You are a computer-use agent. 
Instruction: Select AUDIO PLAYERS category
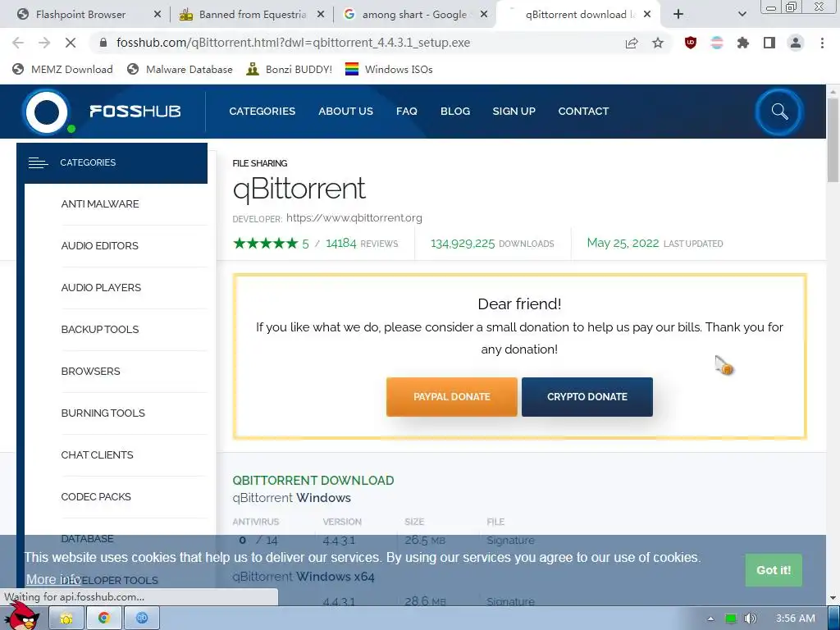click(x=101, y=288)
